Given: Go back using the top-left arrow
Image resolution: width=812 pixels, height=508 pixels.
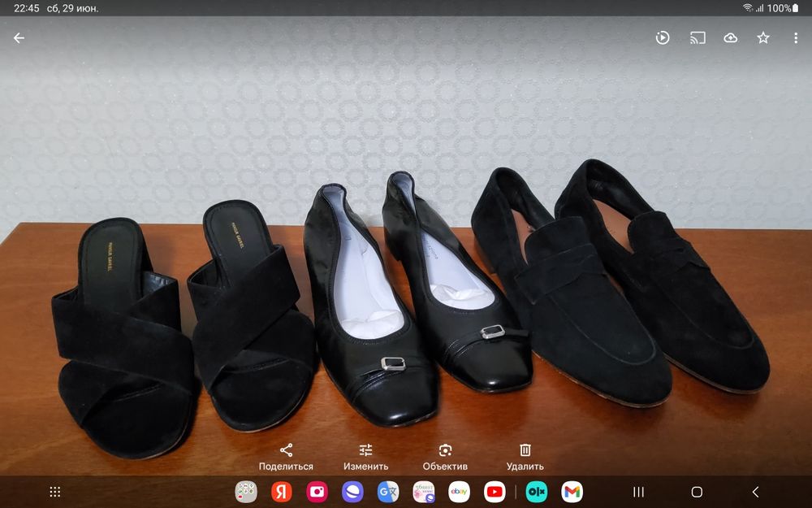Looking at the screenshot, I should coord(19,38).
